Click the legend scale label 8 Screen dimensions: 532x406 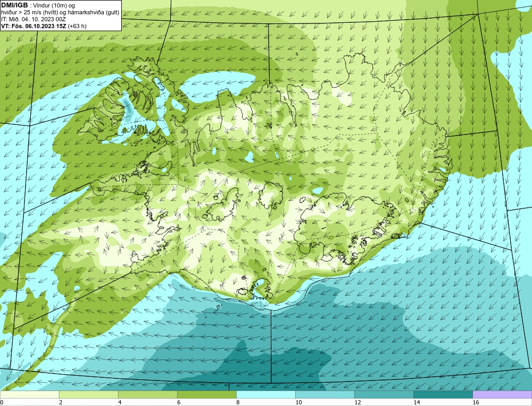[x=238, y=402]
